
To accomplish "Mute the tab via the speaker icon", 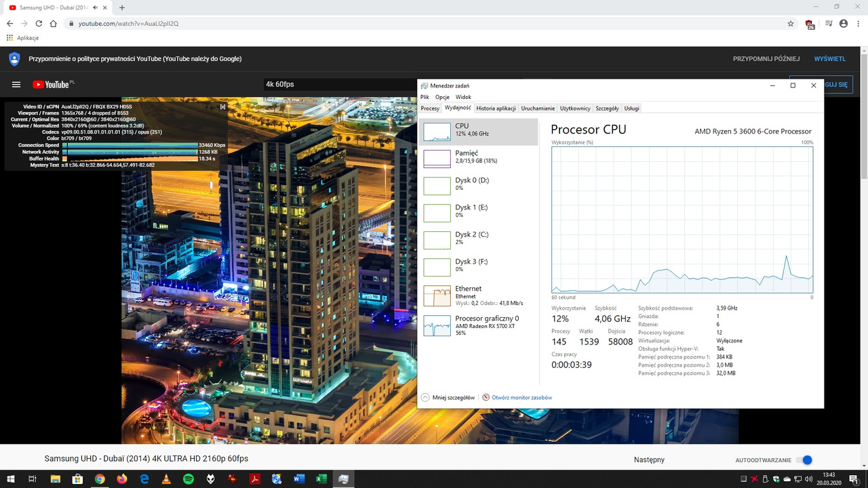I will tap(95, 7).
